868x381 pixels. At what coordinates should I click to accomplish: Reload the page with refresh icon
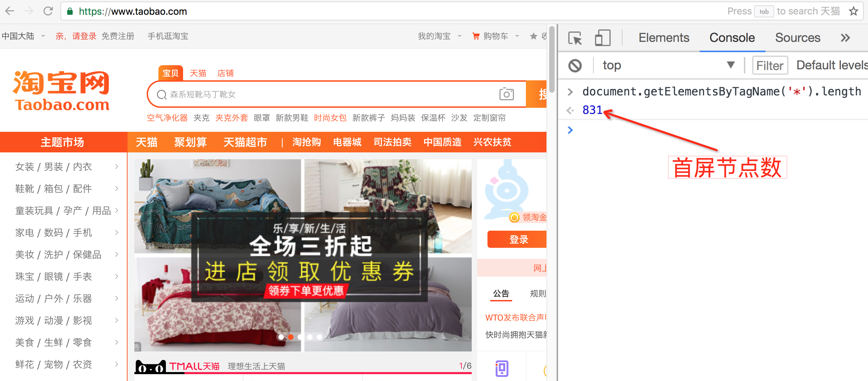48,11
